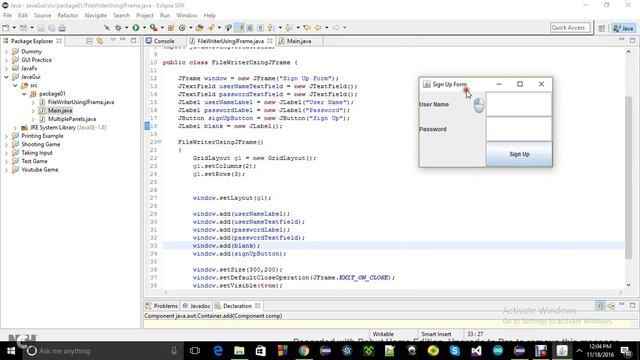Collapse the JavaGui project
This screenshot has height=360, width=640.
pos(6,77)
